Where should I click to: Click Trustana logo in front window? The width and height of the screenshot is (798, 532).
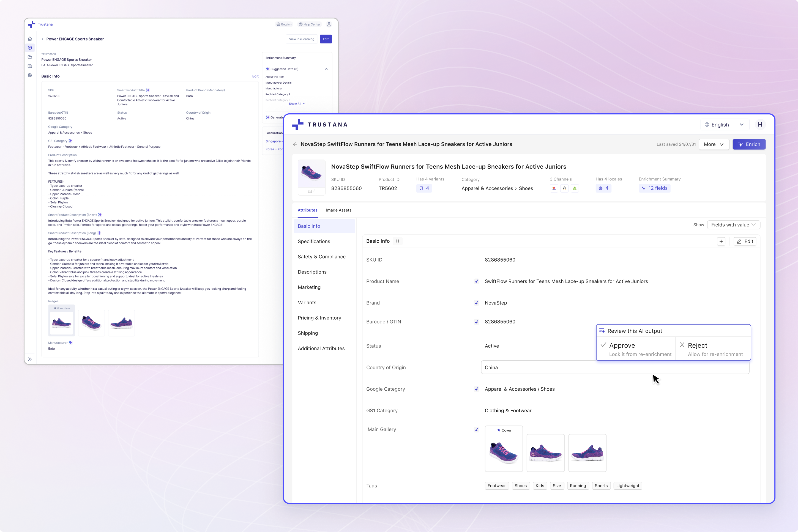(x=320, y=125)
